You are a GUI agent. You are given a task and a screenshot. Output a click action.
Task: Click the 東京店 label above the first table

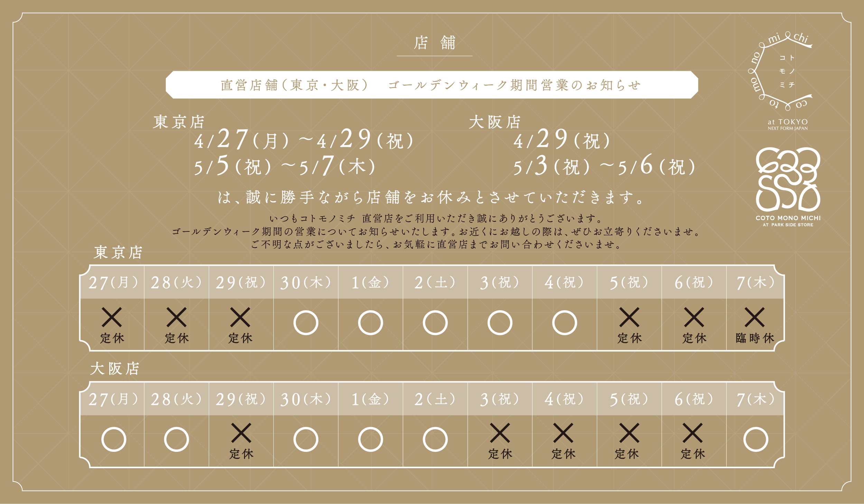118,253
